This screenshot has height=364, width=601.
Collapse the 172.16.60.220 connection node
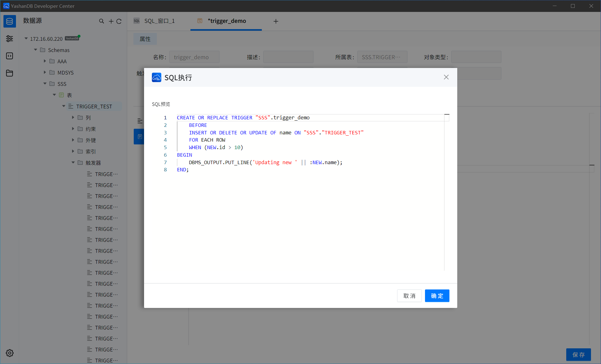point(26,39)
